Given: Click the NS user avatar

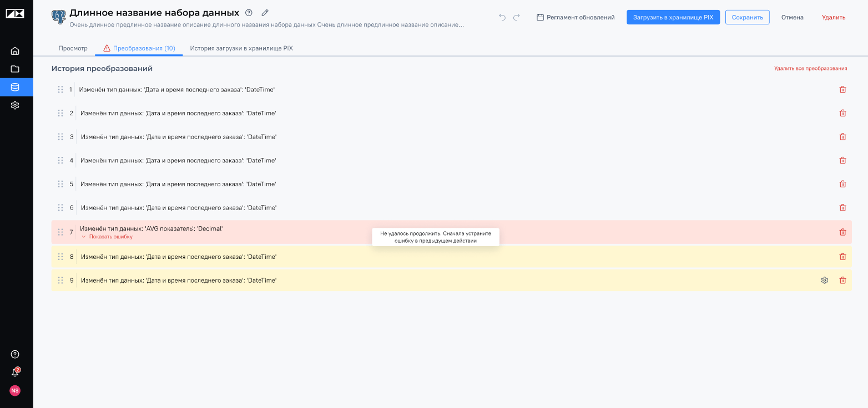Looking at the screenshot, I should click(15, 390).
